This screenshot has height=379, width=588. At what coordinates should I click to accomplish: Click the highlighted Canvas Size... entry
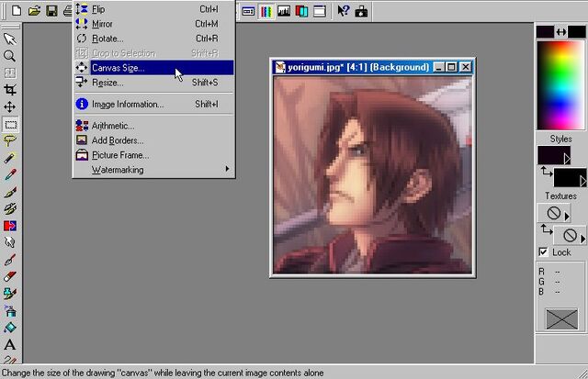[x=153, y=68]
